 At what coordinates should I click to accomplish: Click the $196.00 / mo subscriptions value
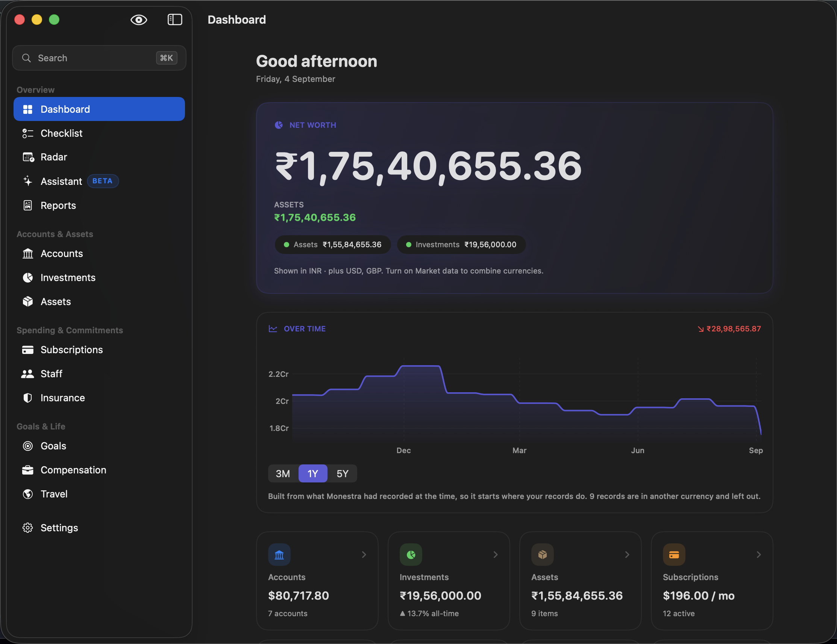click(x=699, y=596)
